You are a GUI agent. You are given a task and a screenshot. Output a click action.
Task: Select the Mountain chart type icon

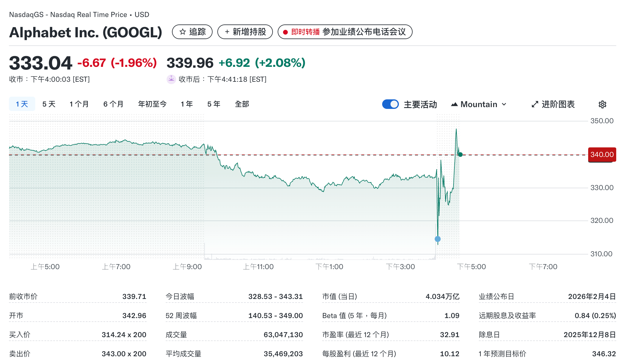455,104
